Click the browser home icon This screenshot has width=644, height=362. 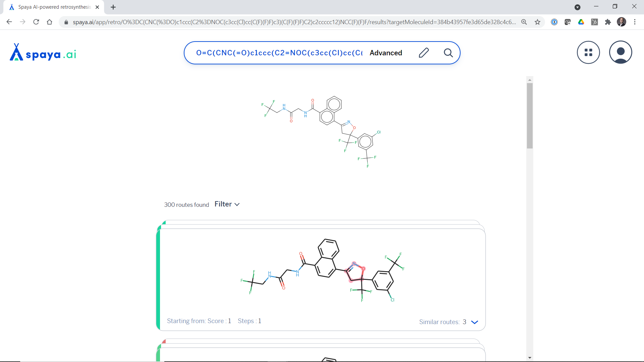pyautogui.click(x=49, y=22)
